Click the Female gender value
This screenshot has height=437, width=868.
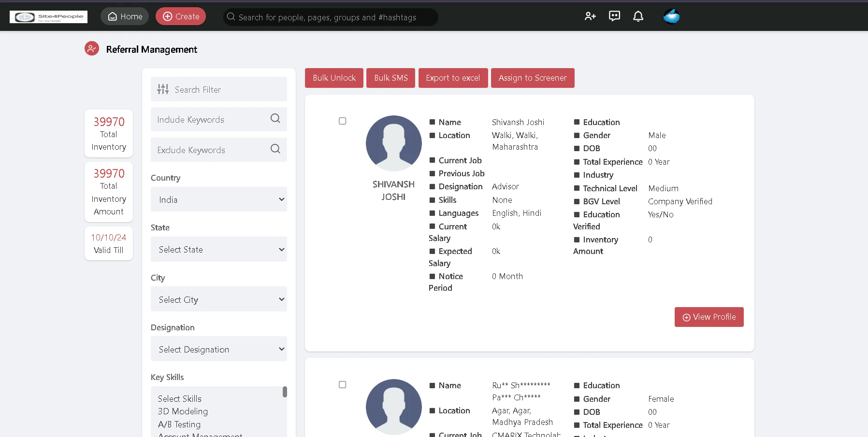[661, 399]
